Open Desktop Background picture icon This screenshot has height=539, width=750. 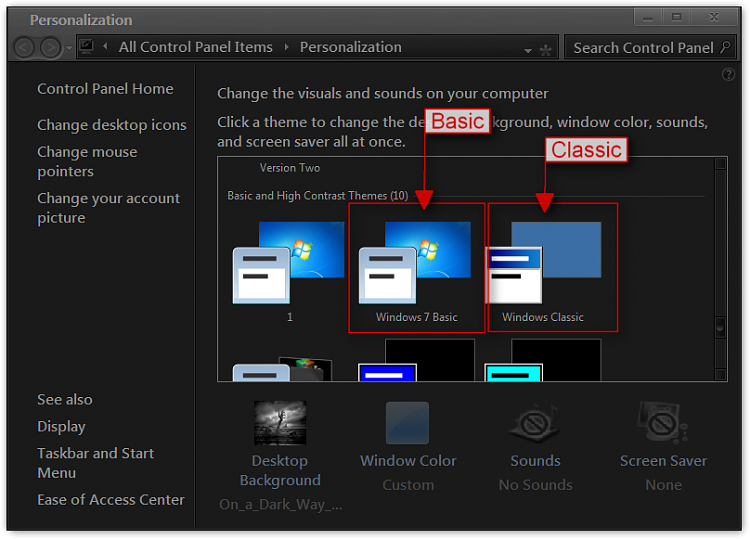280,423
